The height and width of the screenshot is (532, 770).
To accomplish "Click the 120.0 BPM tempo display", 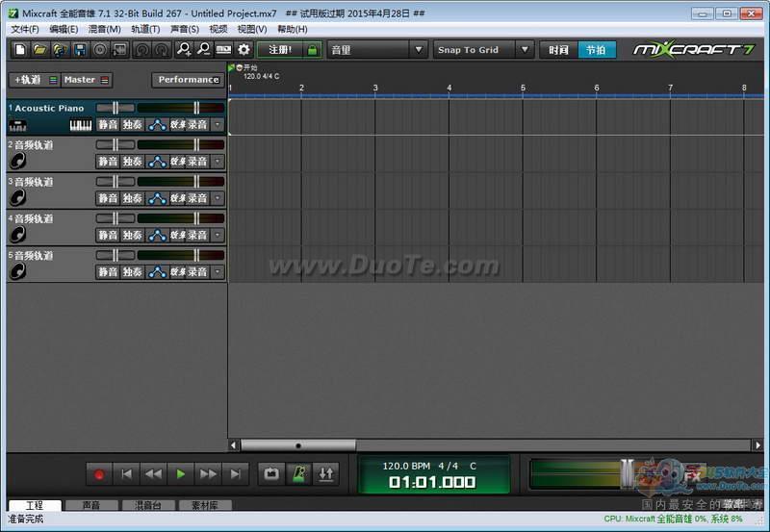I will 406,466.
